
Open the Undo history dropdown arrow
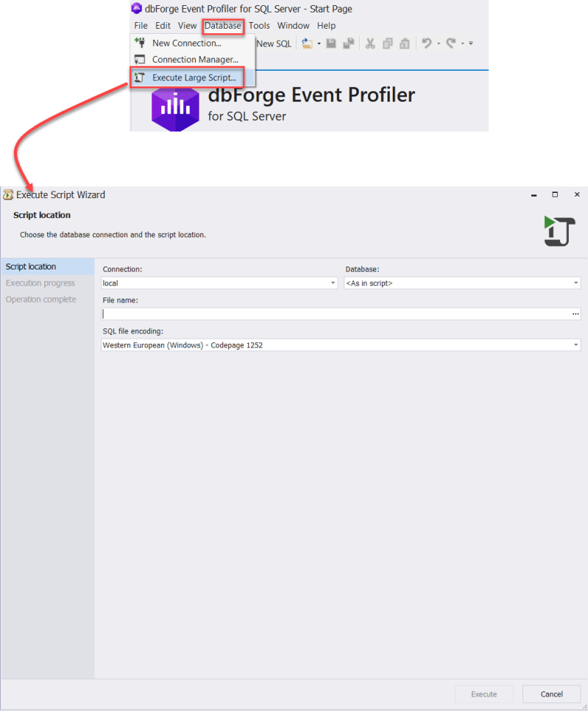click(439, 43)
